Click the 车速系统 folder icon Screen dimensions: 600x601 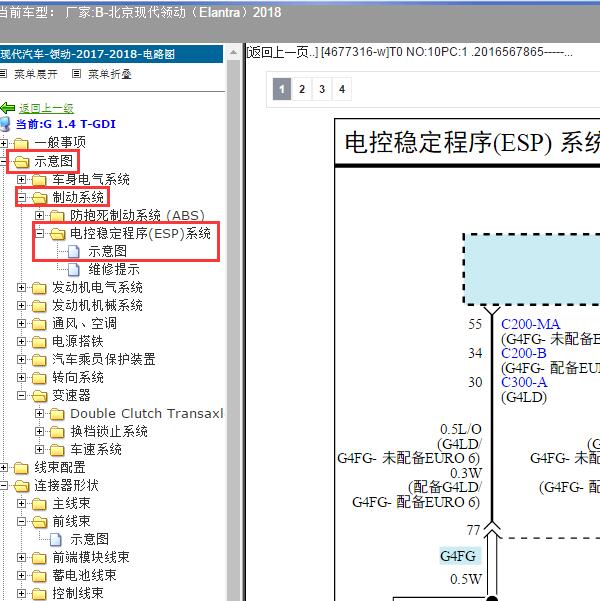click(57, 450)
